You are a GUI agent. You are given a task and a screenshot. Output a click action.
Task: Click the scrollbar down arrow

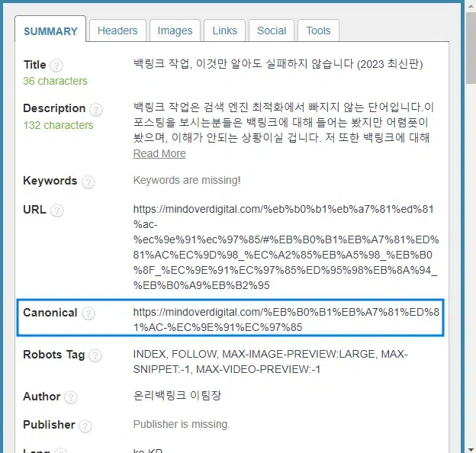(471, 449)
